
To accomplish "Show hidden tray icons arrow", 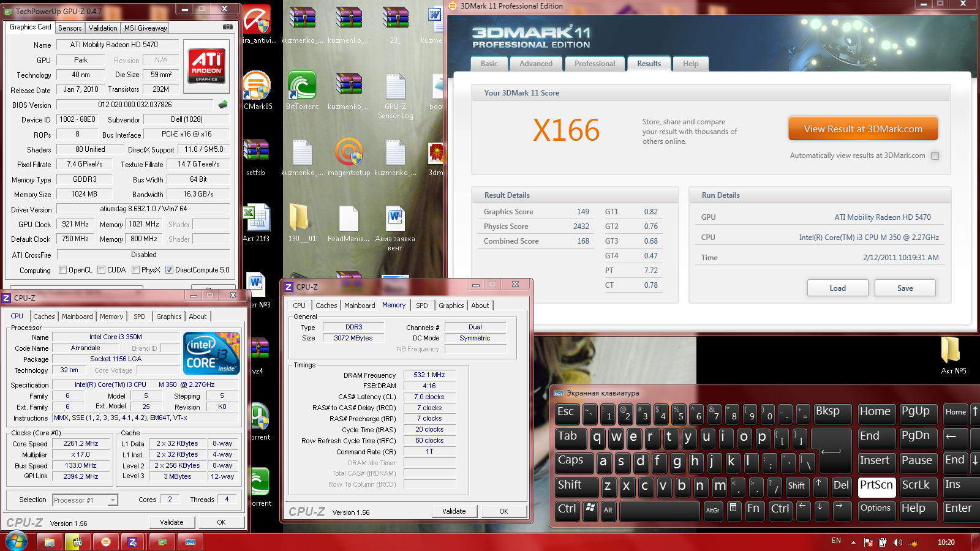I will (x=853, y=541).
